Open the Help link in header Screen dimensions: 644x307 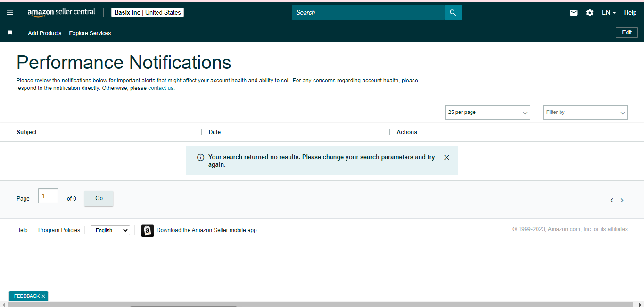[x=630, y=13]
